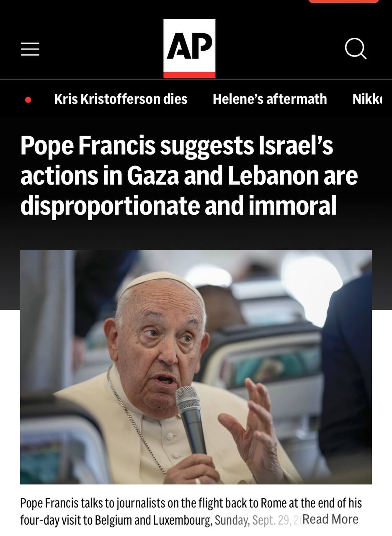
Task: Click the red trending dot indicator
Action: (x=28, y=100)
